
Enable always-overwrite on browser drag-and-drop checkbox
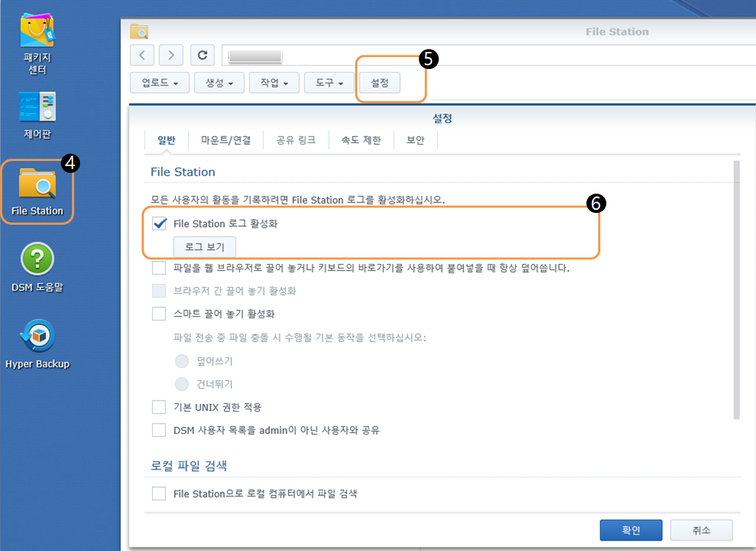click(x=159, y=268)
